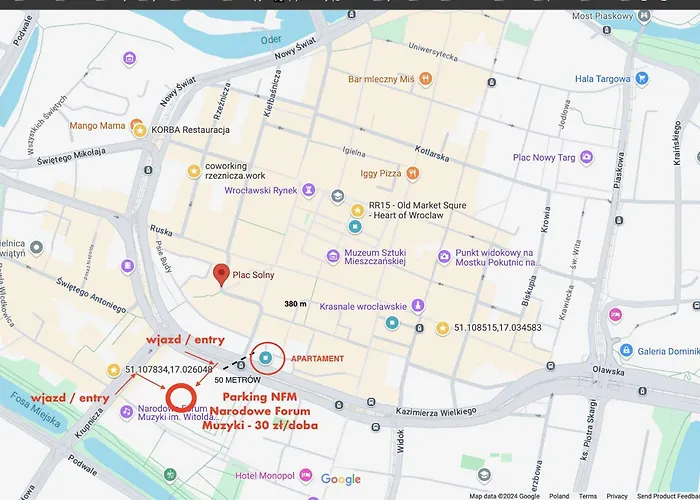Viewport: 700px width, 500px height.
Task: Click Send Product Feedback link
Action: point(667,495)
